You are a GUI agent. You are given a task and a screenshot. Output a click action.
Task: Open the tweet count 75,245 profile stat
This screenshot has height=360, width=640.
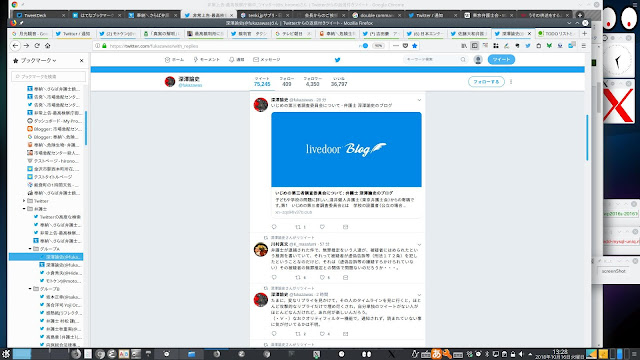(x=262, y=82)
